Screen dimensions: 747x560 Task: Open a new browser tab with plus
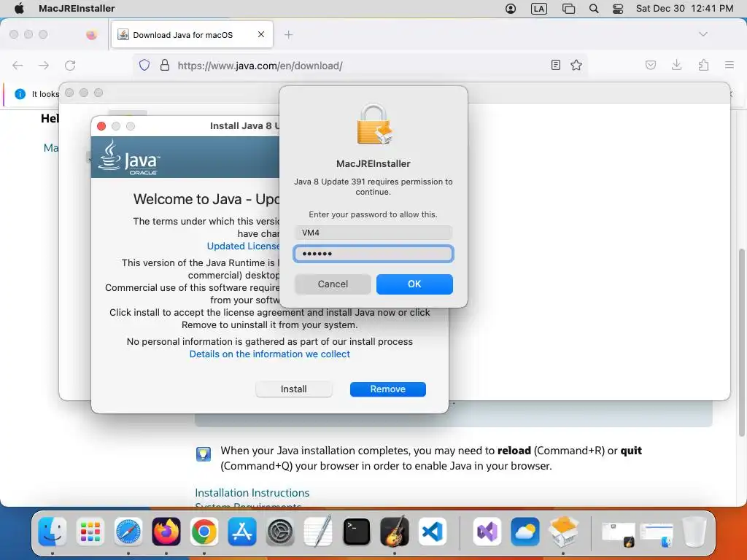pyautogui.click(x=288, y=34)
